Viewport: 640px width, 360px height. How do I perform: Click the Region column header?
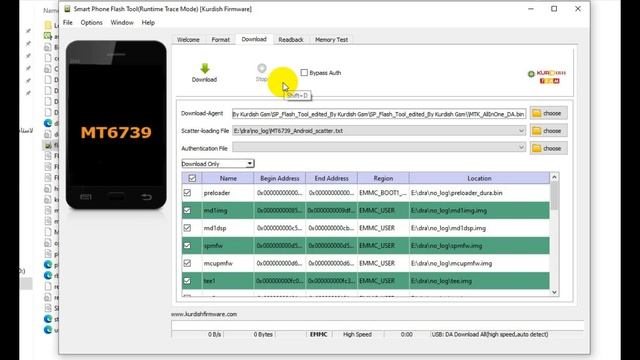point(383,178)
